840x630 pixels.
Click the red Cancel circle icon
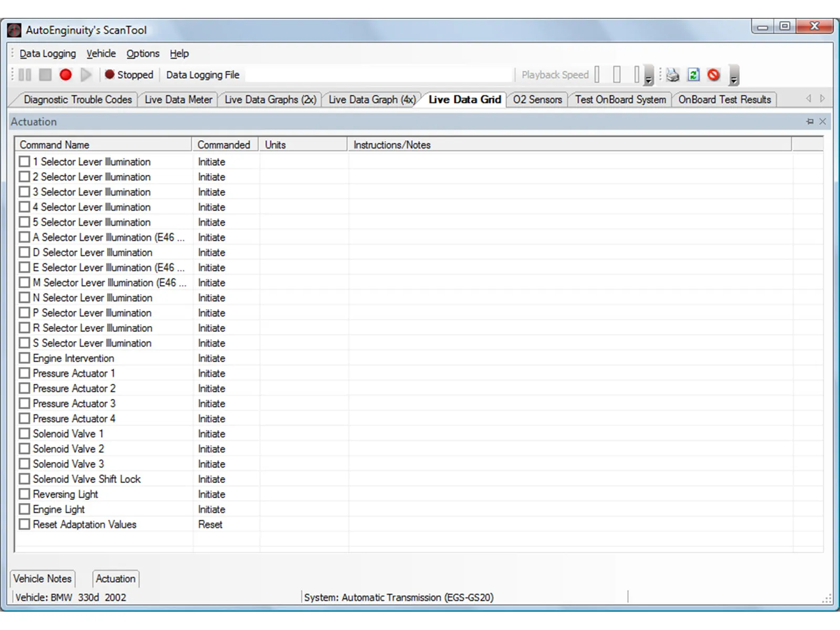[713, 75]
